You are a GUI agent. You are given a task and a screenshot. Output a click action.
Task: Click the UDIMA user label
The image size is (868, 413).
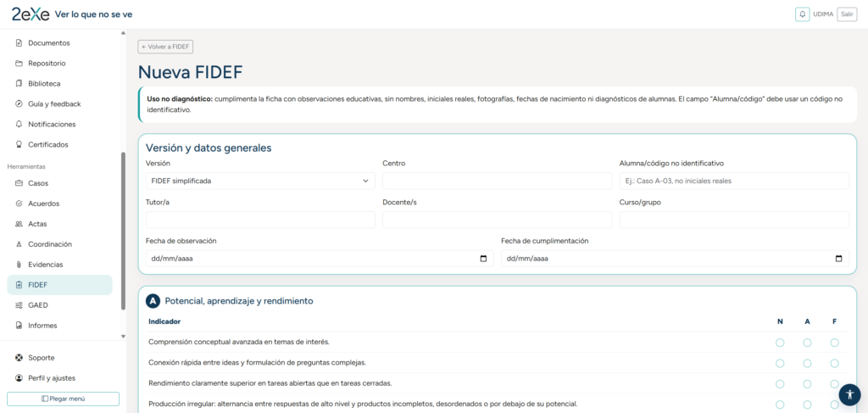point(823,14)
